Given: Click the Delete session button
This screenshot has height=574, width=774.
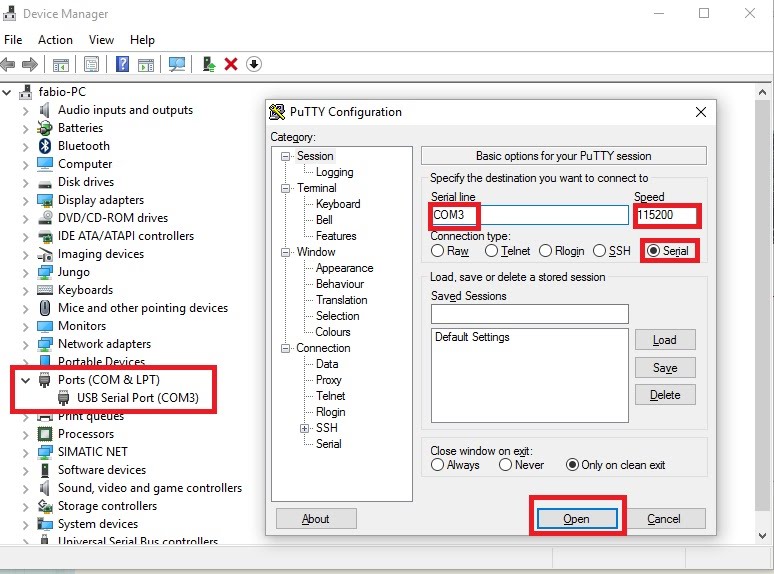Looking at the screenshot, I should point(665,395).
